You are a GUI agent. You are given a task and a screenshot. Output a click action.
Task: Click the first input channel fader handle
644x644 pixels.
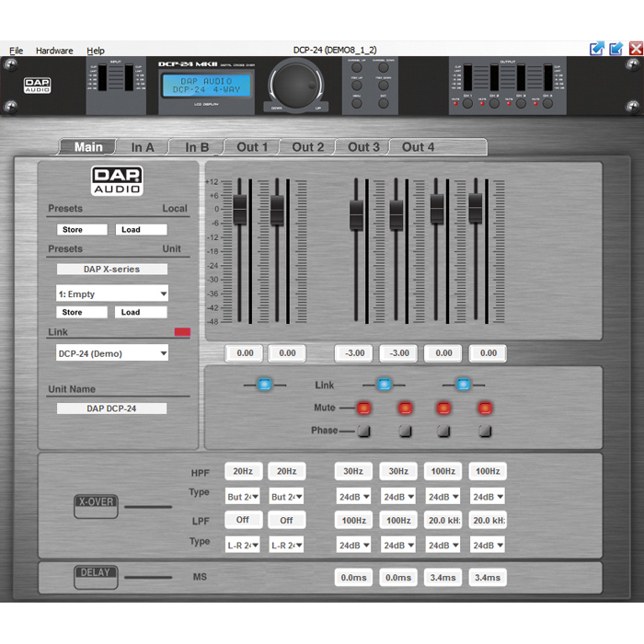240,209
